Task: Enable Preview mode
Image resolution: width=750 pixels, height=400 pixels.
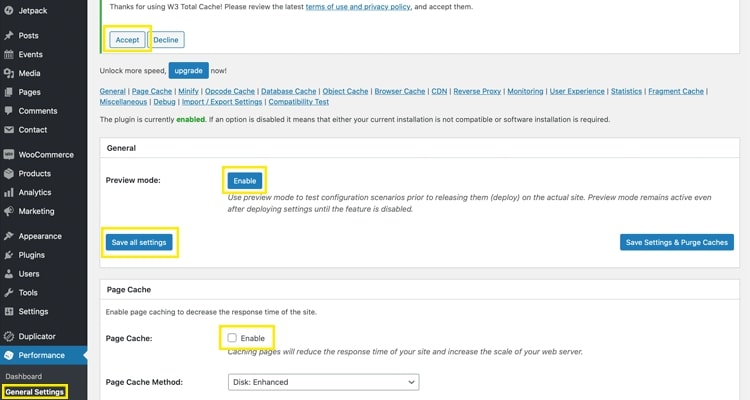Action: [x=245, y=181]
